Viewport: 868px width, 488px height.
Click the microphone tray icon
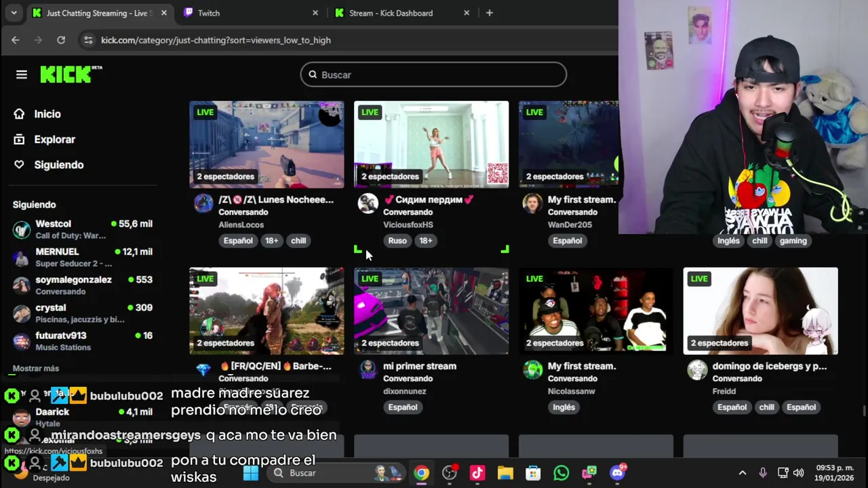tap(763, 473)
